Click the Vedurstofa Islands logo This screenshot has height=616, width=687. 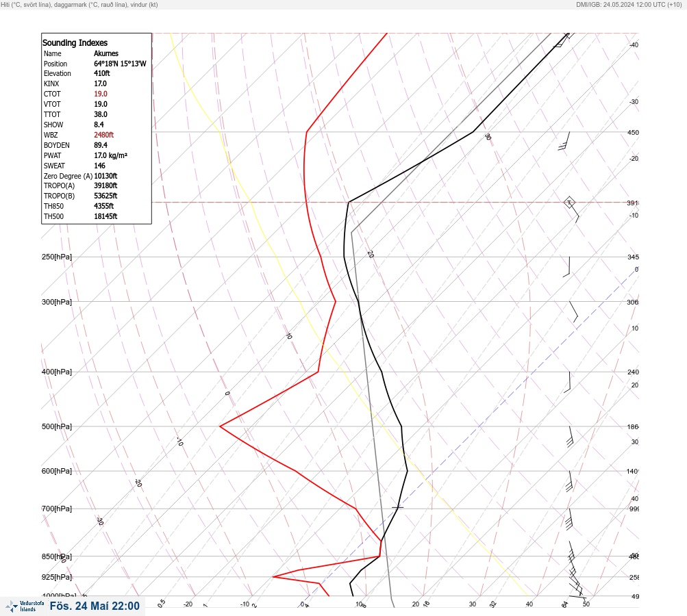[x=25, y=606]
